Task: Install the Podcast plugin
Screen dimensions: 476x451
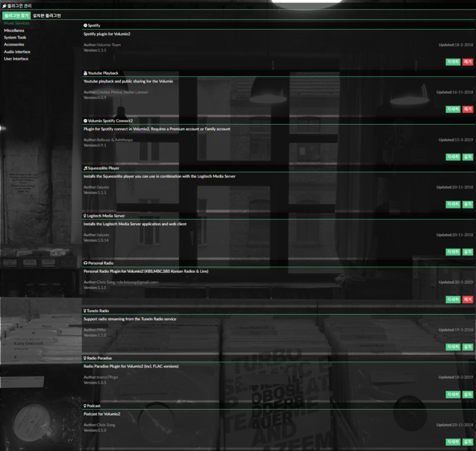Action: (468, 442)
